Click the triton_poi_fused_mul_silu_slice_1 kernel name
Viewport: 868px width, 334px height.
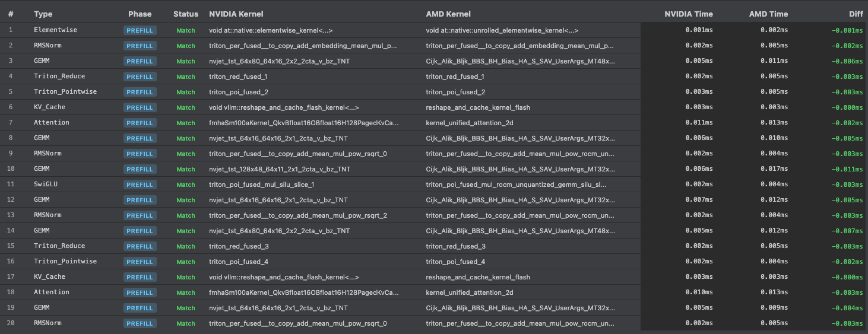pos(261,185)
